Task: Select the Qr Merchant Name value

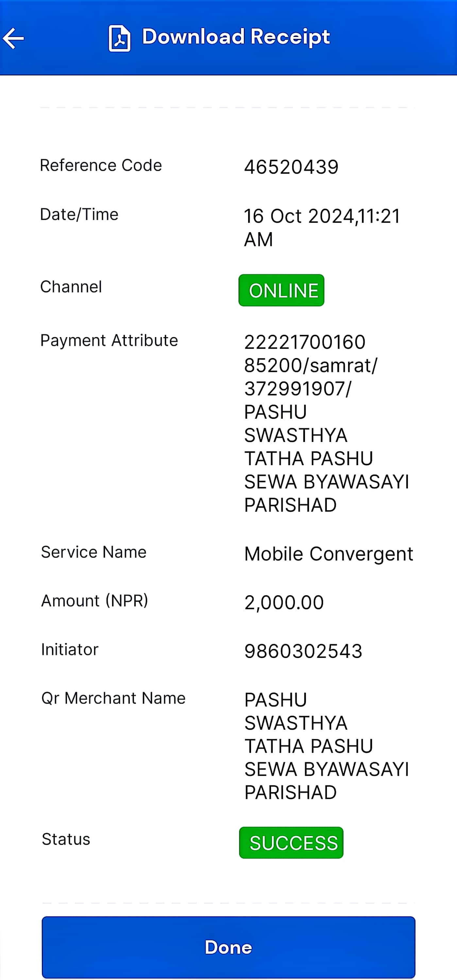Action: click(x=327, y=746)
